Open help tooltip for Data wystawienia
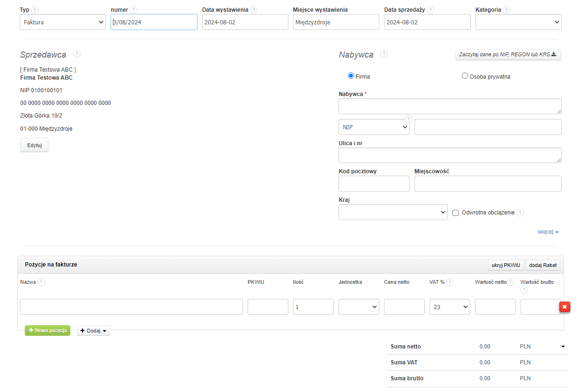The height and width of the screenshot is (392, 580). pyautogui.click(x=254, y=10)
